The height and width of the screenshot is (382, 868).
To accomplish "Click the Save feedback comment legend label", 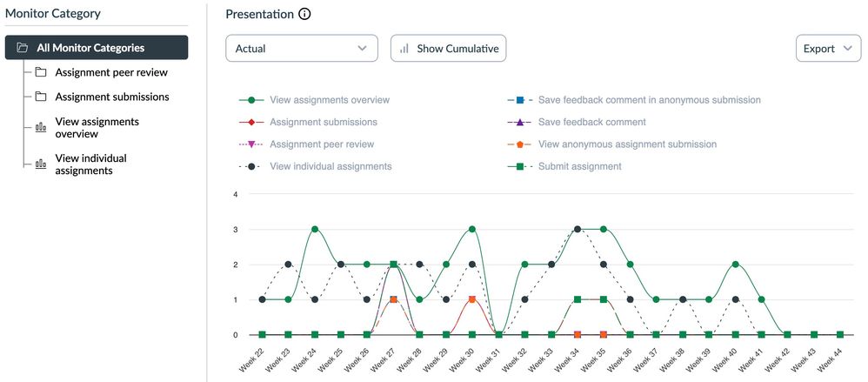I will (591, 123).
